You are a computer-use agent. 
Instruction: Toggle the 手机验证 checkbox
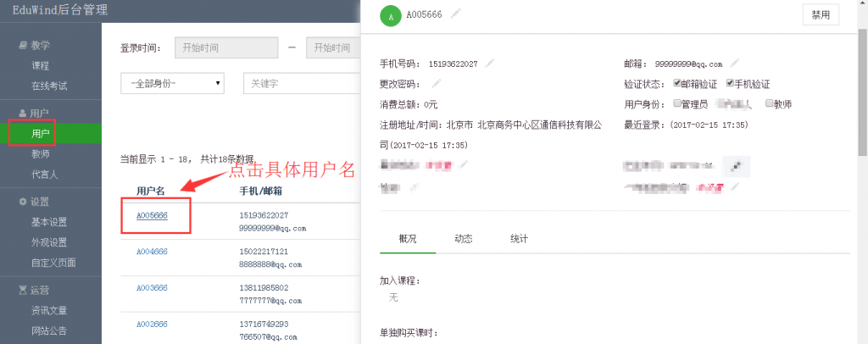click(730, 84)
